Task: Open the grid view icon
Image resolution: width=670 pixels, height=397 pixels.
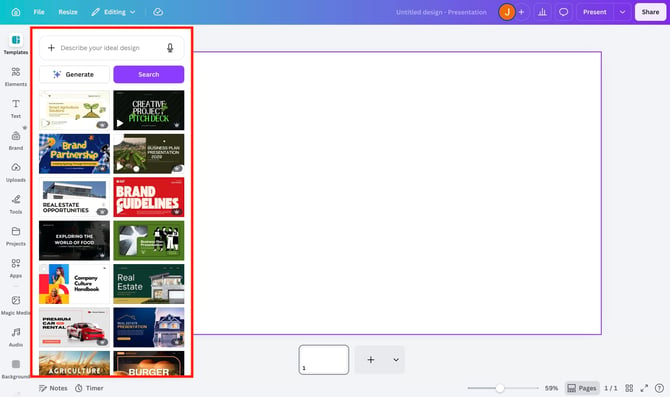Action: coord(629,388)
